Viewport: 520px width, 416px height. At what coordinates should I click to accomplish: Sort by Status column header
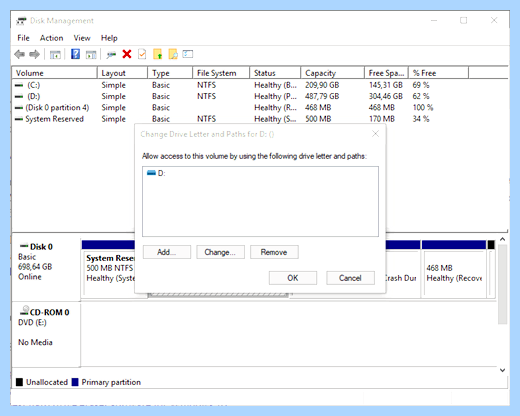coord(275,73)
